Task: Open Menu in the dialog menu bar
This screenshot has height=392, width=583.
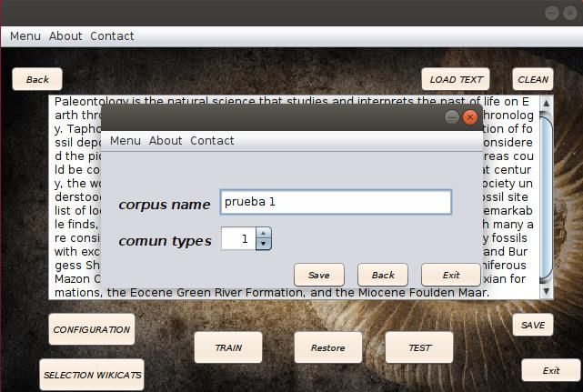Action: click(125, 141)
